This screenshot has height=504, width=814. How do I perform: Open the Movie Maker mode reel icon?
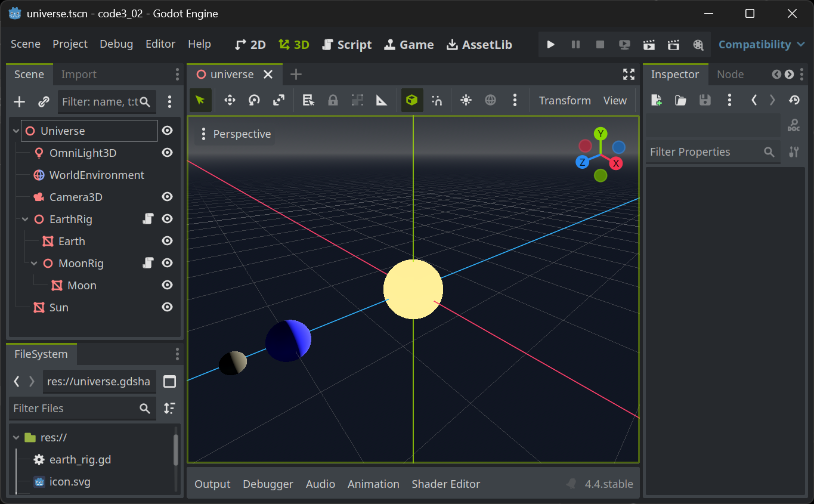pos(698,45)
